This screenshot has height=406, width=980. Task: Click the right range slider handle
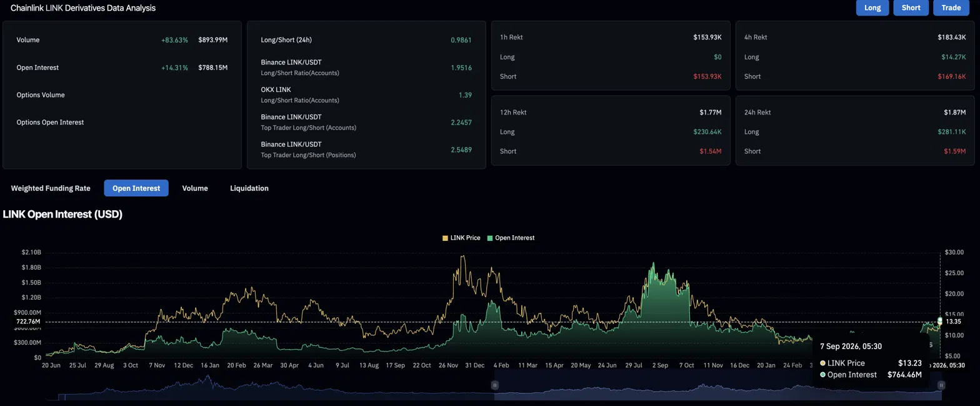941,385
